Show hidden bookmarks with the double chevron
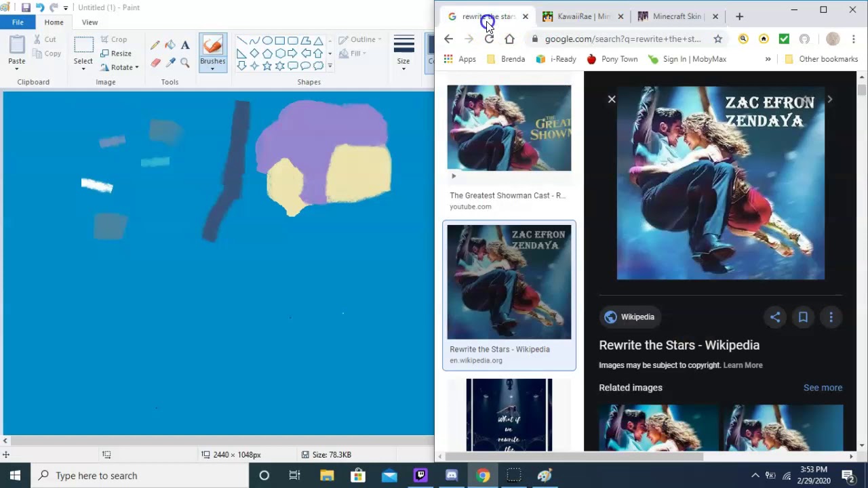Image resolution: width=868 pixels, height=488 pixels. click(x=768, y=59)
